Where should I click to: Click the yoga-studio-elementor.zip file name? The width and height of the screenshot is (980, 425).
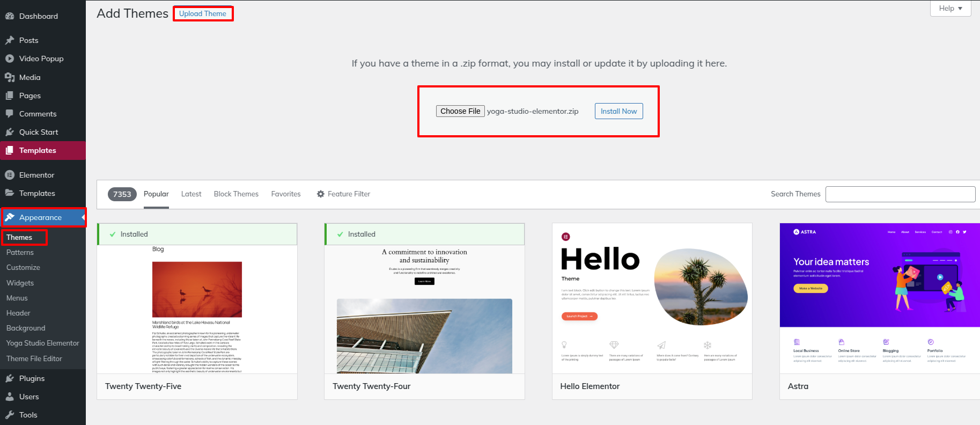point(533,111)
